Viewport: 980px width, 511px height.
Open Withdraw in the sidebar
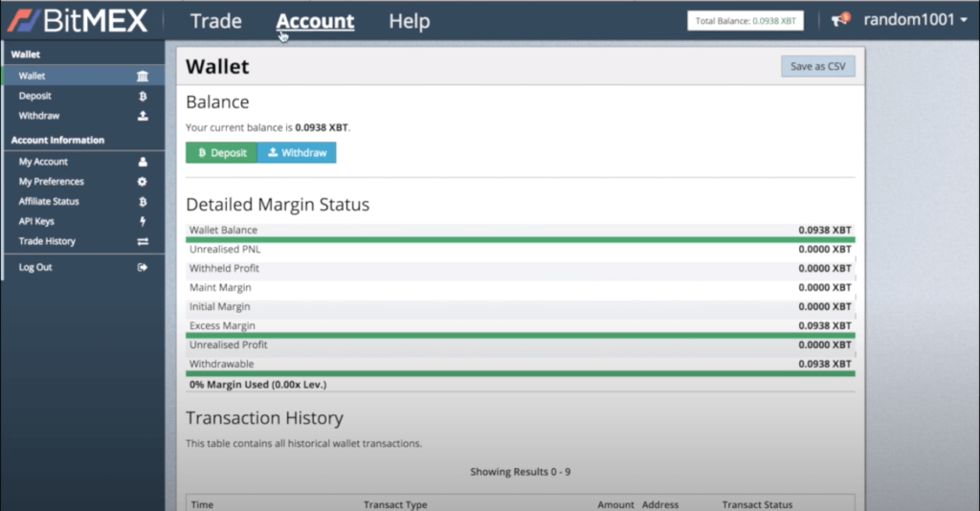[x=84, y=116]
